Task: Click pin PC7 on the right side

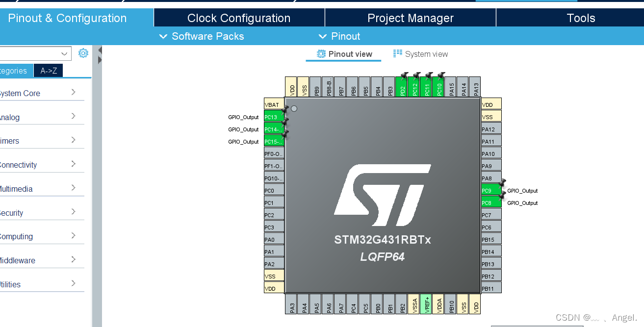Action: pos(491,215)
